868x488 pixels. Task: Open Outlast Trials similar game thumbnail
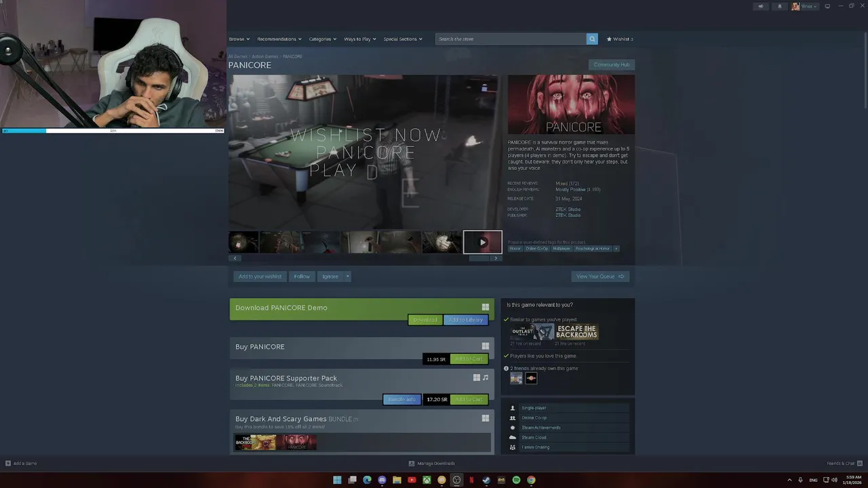tap(532, 331)
